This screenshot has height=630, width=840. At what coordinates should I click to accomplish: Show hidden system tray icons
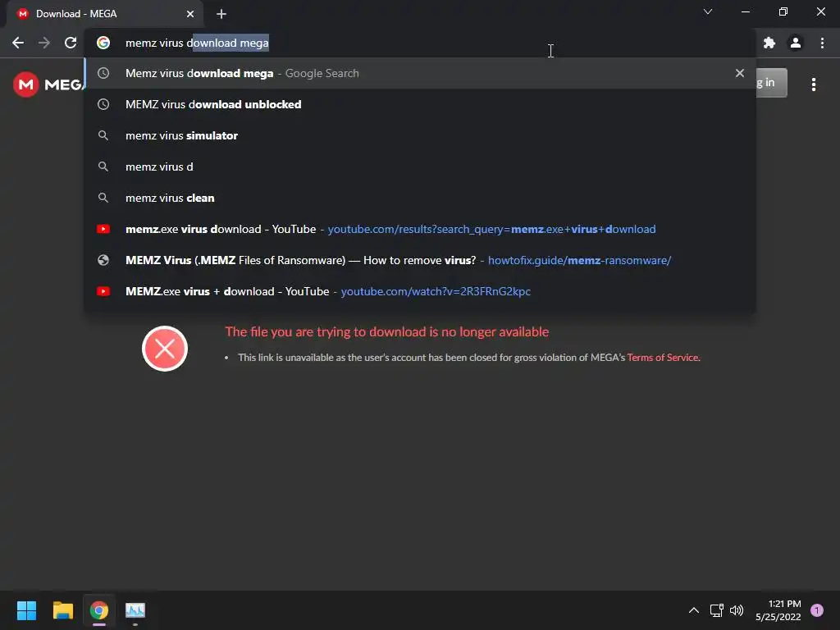coord(694,610)
